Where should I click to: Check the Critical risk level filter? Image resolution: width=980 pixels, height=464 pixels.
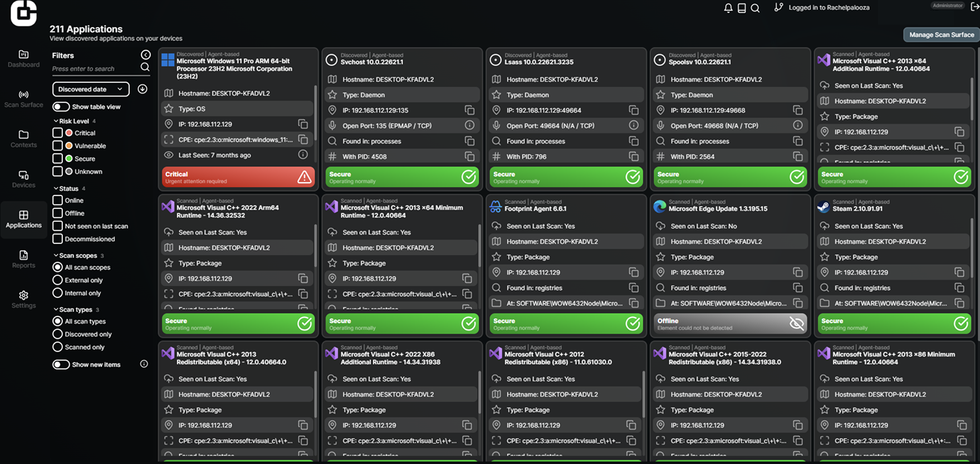coord(57,133)
